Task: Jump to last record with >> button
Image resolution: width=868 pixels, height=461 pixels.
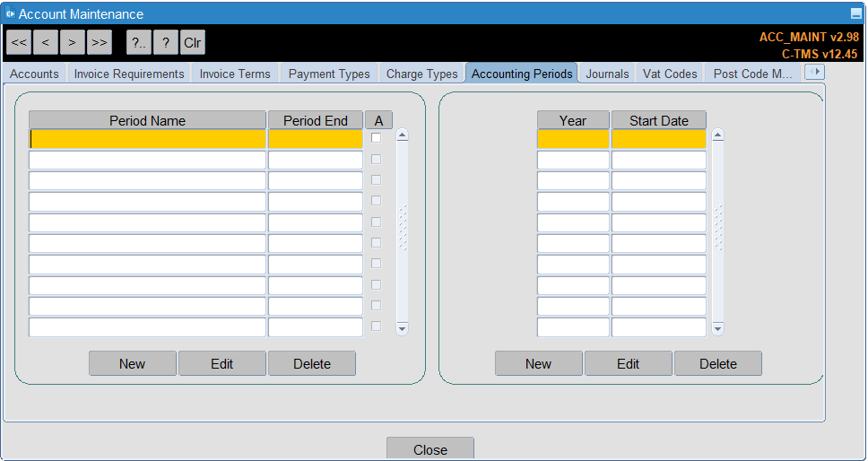Action: pyautogui.click(x=100, y=43)
